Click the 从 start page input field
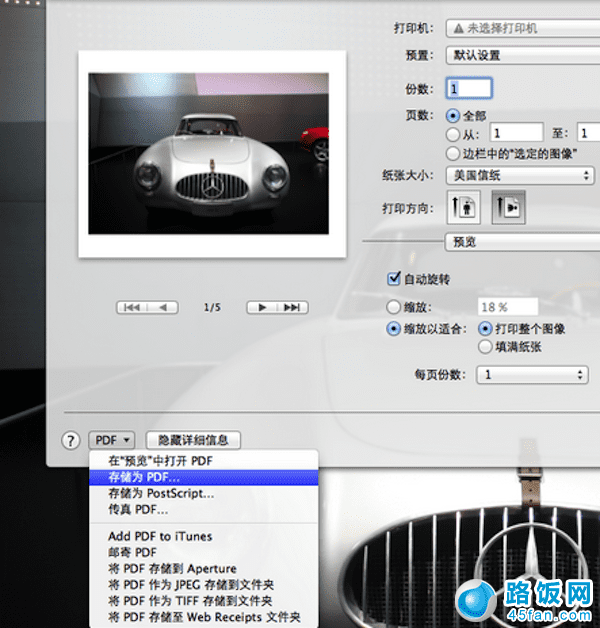 [x=516, y=133]
